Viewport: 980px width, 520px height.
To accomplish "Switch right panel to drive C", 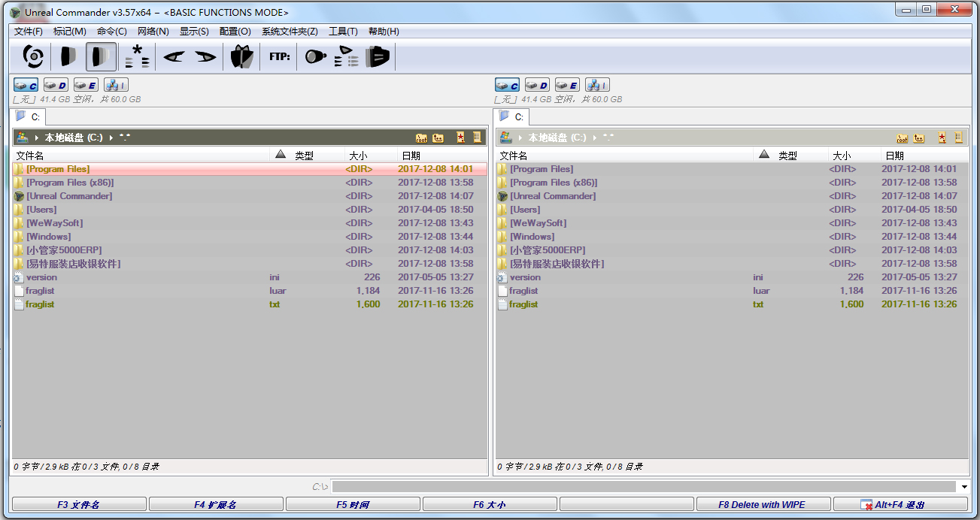I will [x=508, y=85].
